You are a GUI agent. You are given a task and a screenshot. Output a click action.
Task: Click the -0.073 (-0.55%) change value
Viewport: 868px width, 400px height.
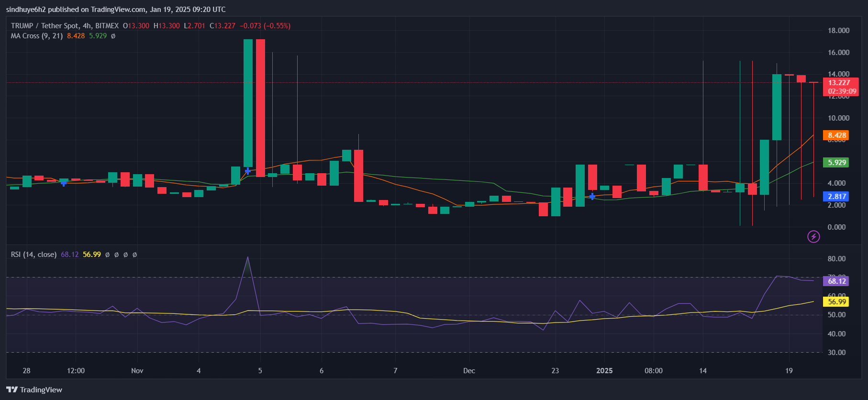pyautogui.click(x=265, y=26)
